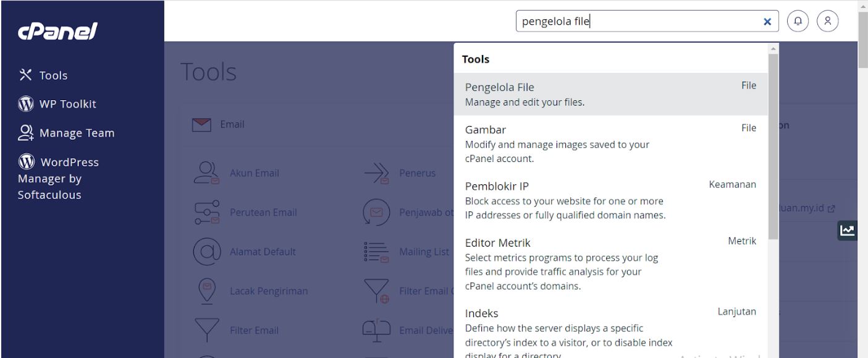Expand the statistics panel on right edge
The width and height of the screenshot is (868, 358).
(848, 229)
